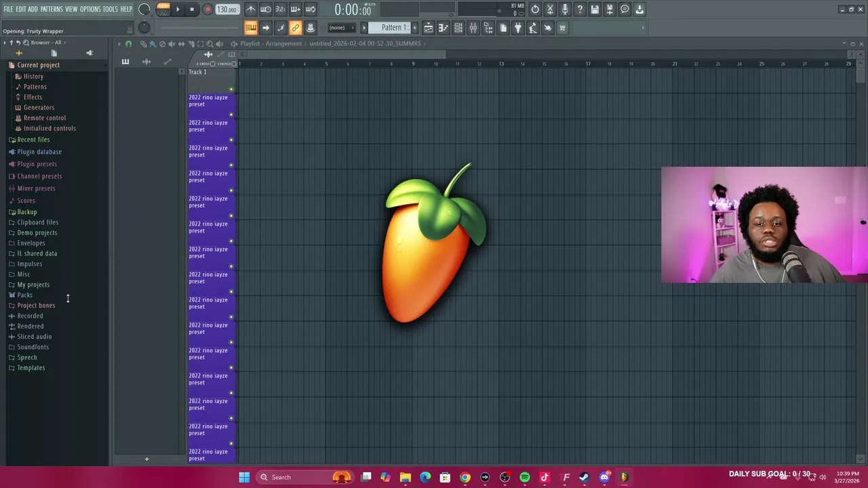Viewport: 868px width, 488px height.
Task: Open the FILE menu
Action: point(9,9)
